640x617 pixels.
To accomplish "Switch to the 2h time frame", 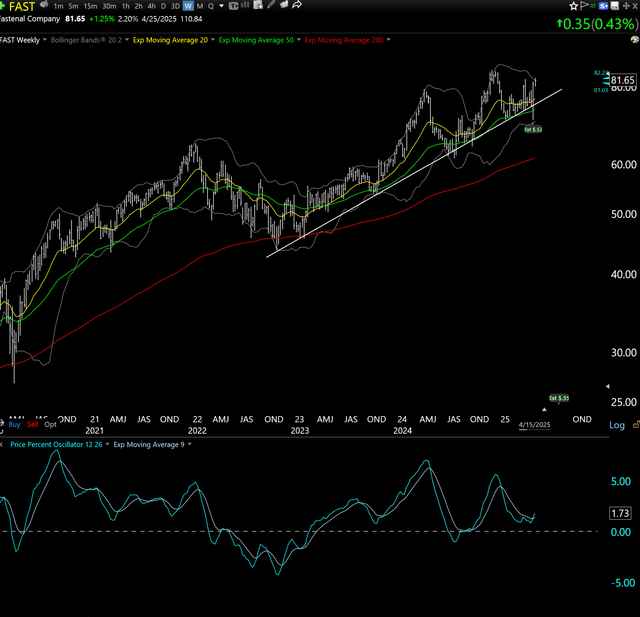I will point(139,6).
